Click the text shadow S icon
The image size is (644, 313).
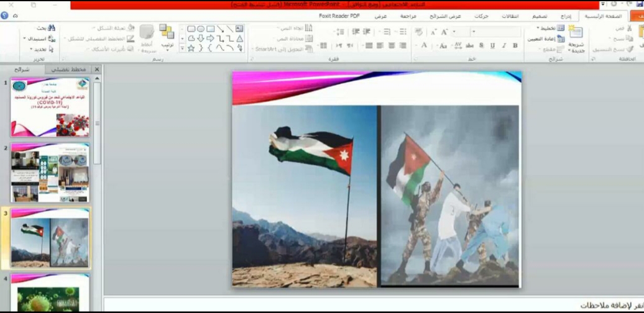click(481, 45)
